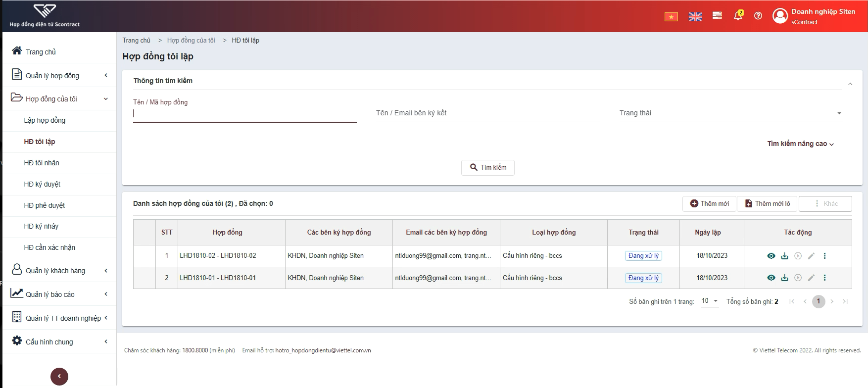Change records per page dropdown

point(710,301)
